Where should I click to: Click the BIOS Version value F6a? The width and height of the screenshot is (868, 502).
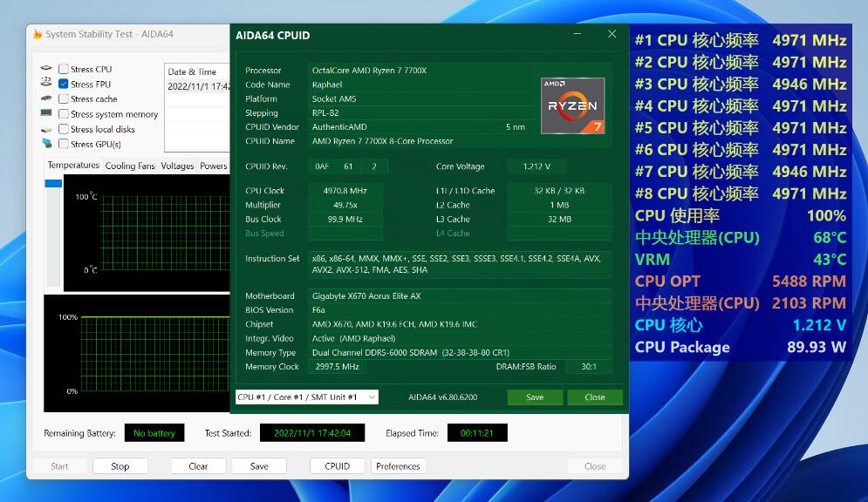(318, 310)
